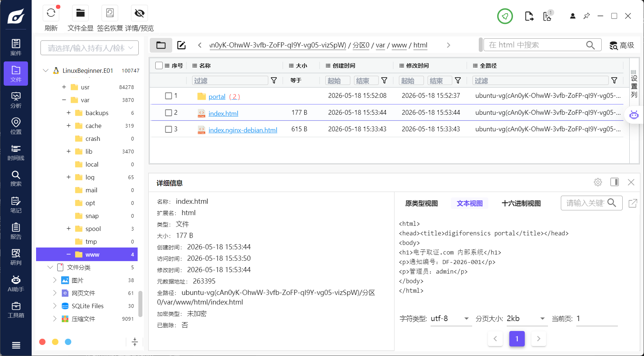Click the creation time filter funnel
Viewport: 644px width, 356px height.
[x=384, y=80]
